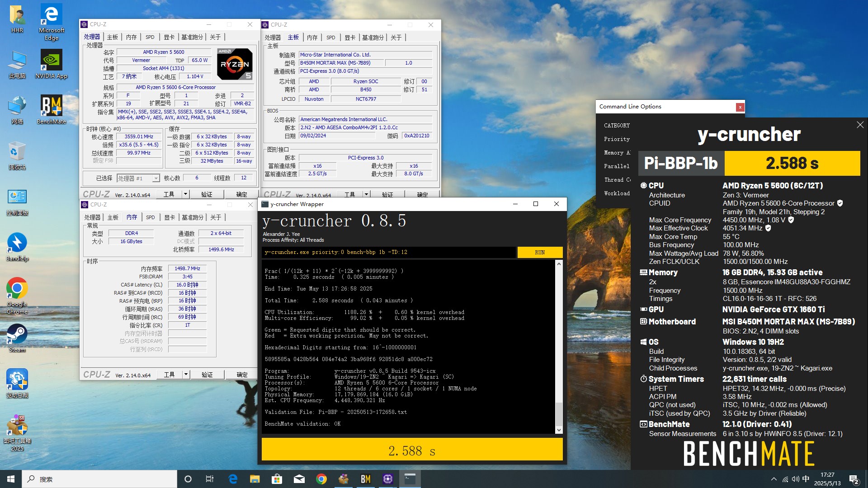Viewport: 868px width, 488px height.
Task: Click the taskbar clock showing 17:27
Action: tap(827, 479)
